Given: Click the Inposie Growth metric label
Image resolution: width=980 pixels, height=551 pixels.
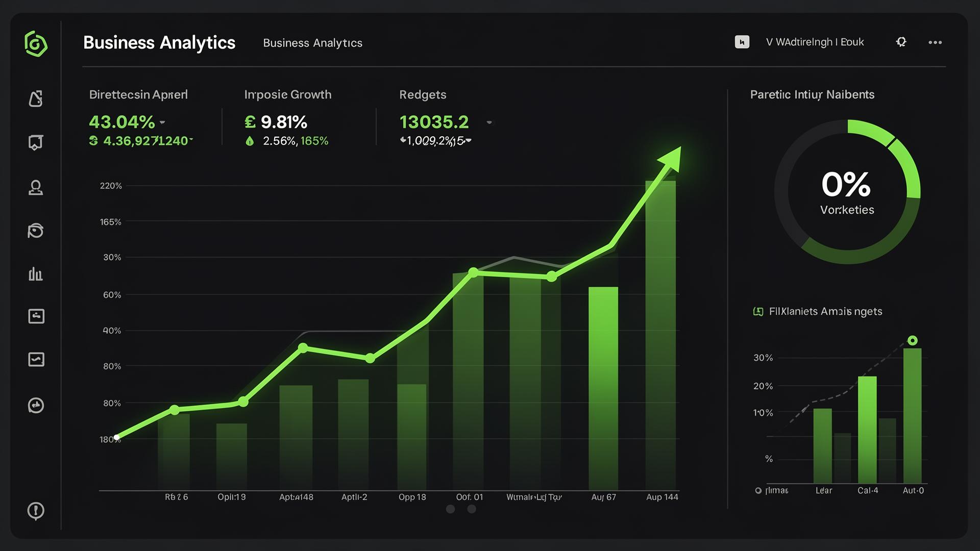Looking at the screenshot, I should click(x=288, y=94).
